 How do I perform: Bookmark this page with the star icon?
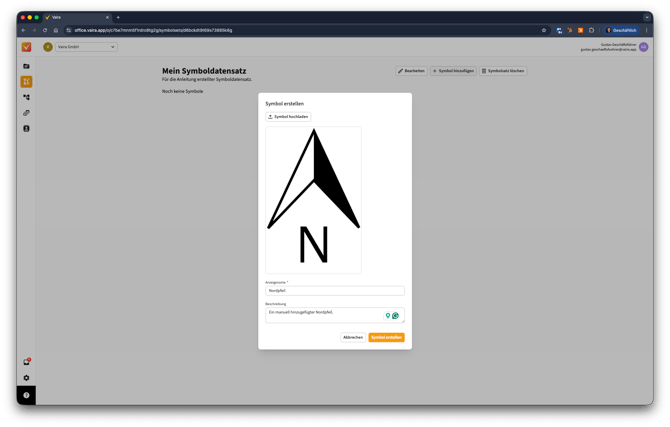click(544, 30)
